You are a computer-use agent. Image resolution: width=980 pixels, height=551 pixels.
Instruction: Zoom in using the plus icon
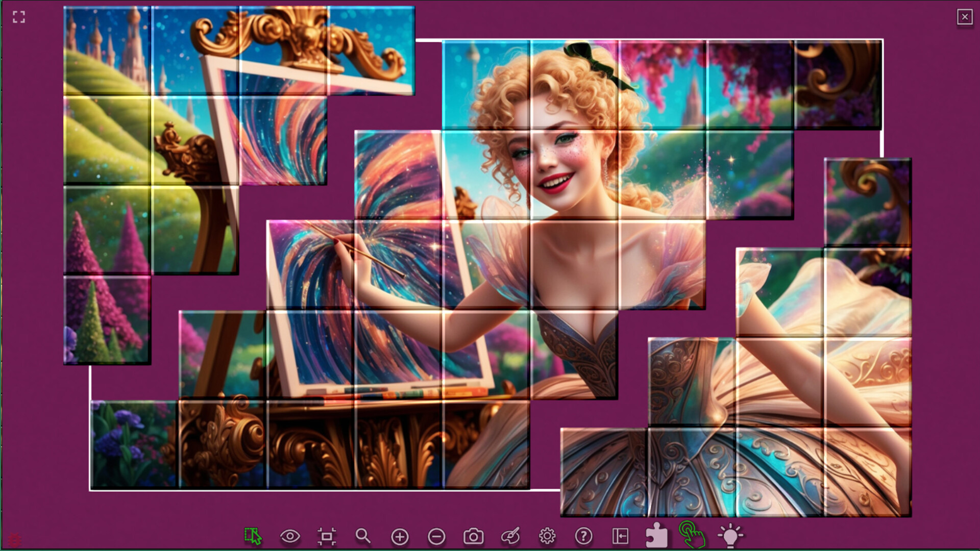click(400, 536)
